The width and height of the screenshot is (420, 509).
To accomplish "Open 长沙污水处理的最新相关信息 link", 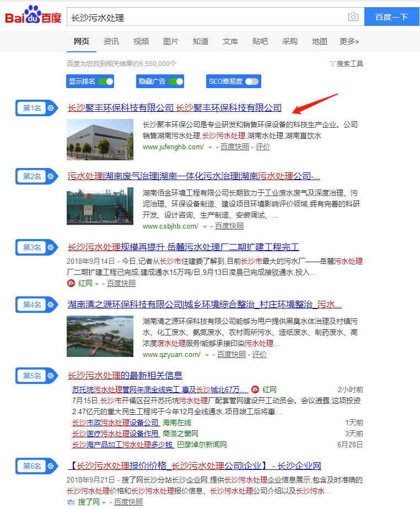I will (x=125, y=376).
